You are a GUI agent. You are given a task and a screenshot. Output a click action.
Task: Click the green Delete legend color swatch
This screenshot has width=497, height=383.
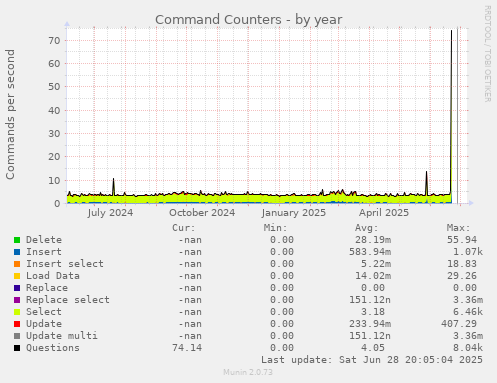point(17,240)
